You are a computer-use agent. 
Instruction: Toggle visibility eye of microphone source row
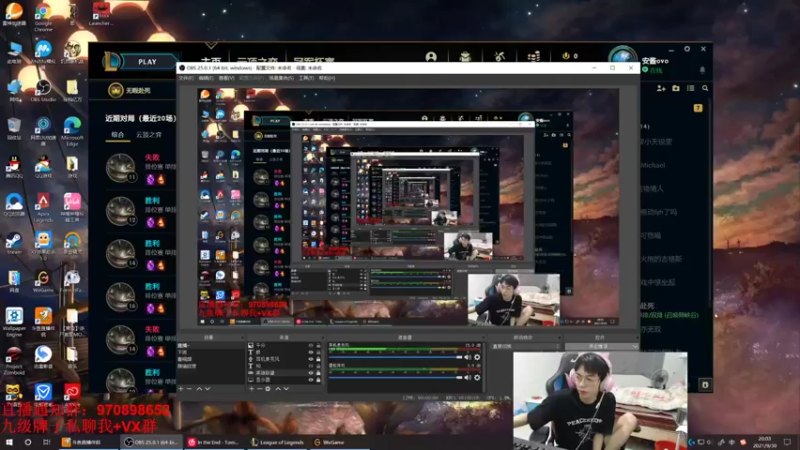pos(311,359)
